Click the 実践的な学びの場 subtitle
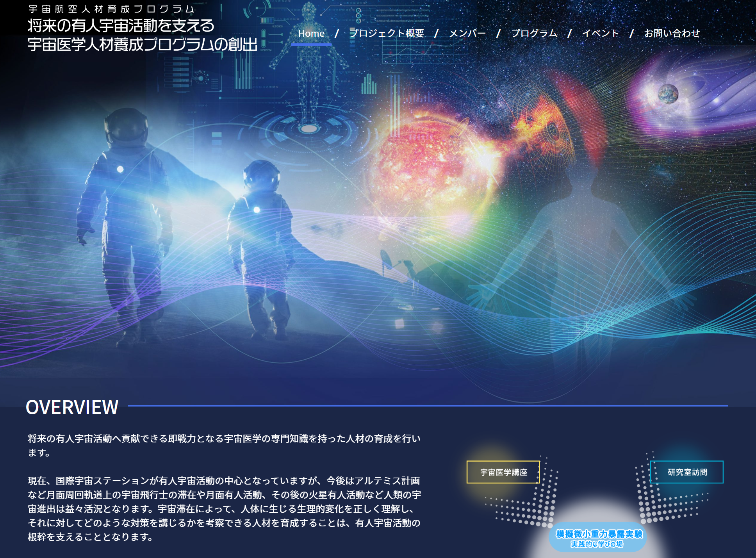The image size is (756, 558). 597,544
